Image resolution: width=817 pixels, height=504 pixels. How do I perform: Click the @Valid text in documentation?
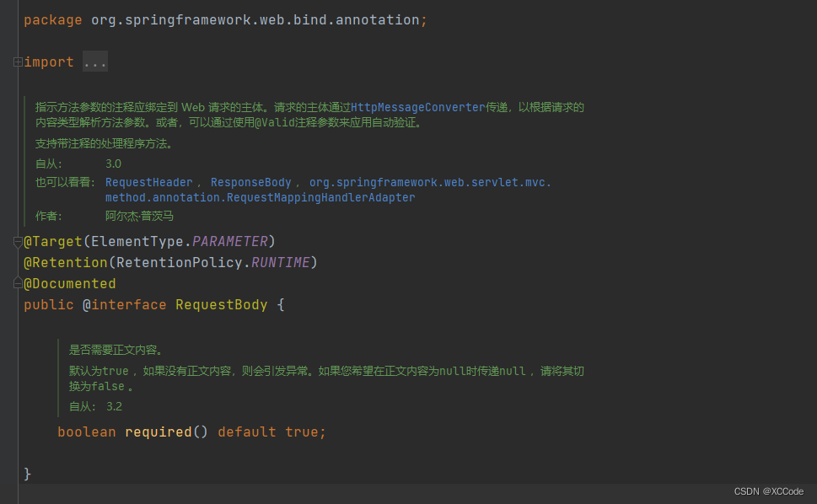tap(275, 123)
